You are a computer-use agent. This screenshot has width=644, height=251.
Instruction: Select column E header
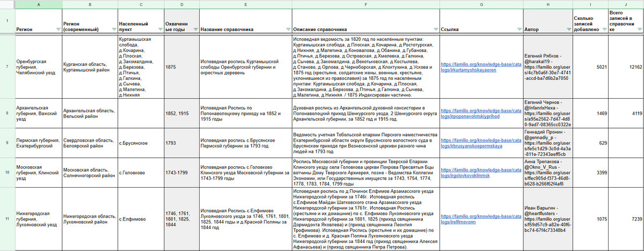tap(245, 4)
